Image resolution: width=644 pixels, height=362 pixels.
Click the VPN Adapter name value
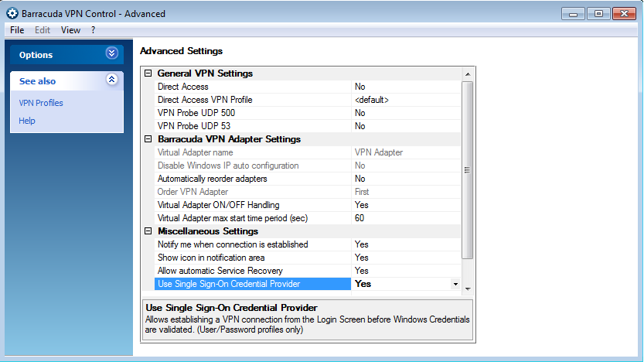tap(379, 152)
